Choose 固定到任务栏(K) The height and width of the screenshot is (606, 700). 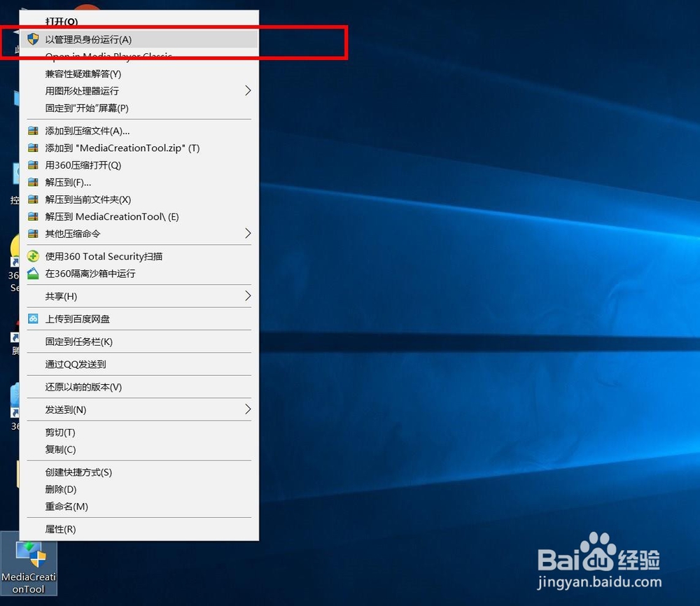(x=139, y=341)
